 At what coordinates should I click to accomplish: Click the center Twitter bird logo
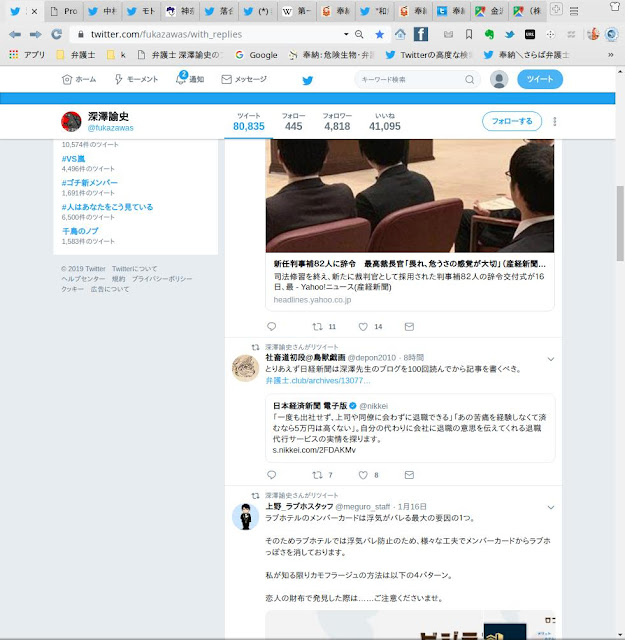point(307,80)
